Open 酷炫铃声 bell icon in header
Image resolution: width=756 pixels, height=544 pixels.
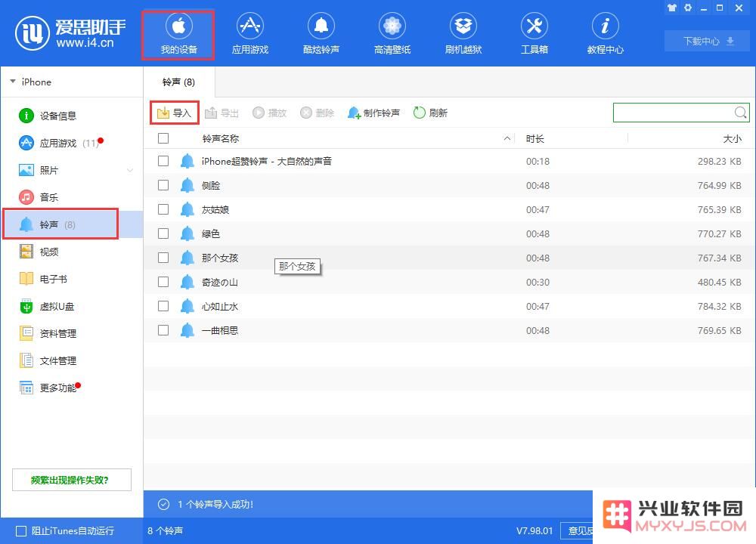pos(321,35)
